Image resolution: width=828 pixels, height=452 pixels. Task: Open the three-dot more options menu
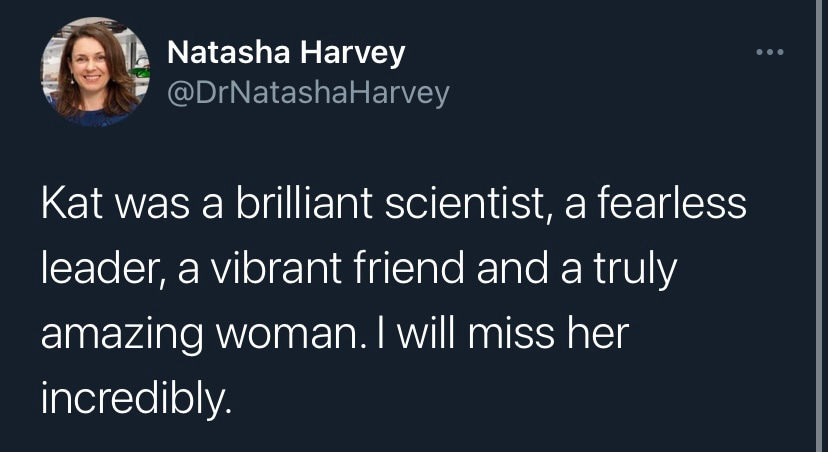[x=768, y=52]
